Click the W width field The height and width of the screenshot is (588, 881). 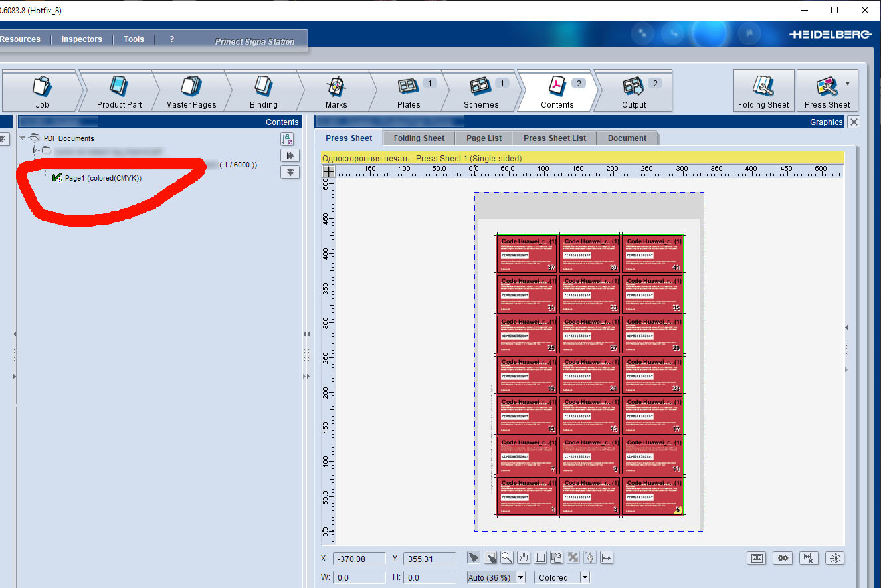pyautogui.click(x=359, y=577)
